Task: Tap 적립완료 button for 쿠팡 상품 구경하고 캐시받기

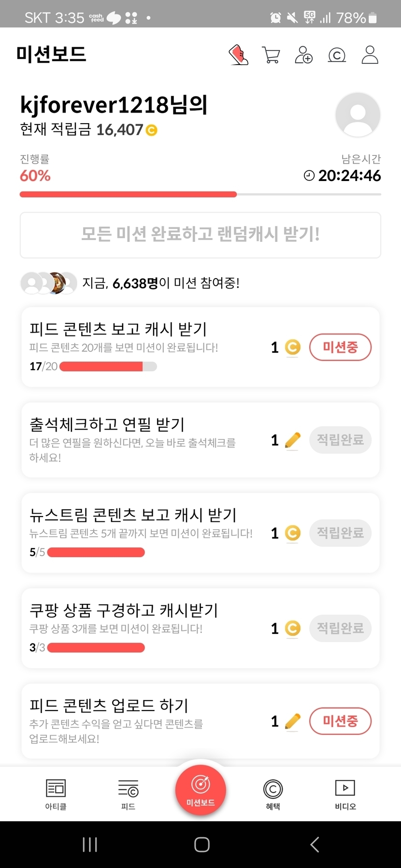Action: pos(340,628)
